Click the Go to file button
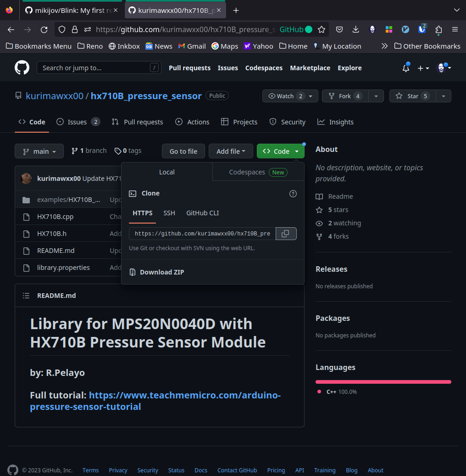The image size is (466, 476). (183, 151)
